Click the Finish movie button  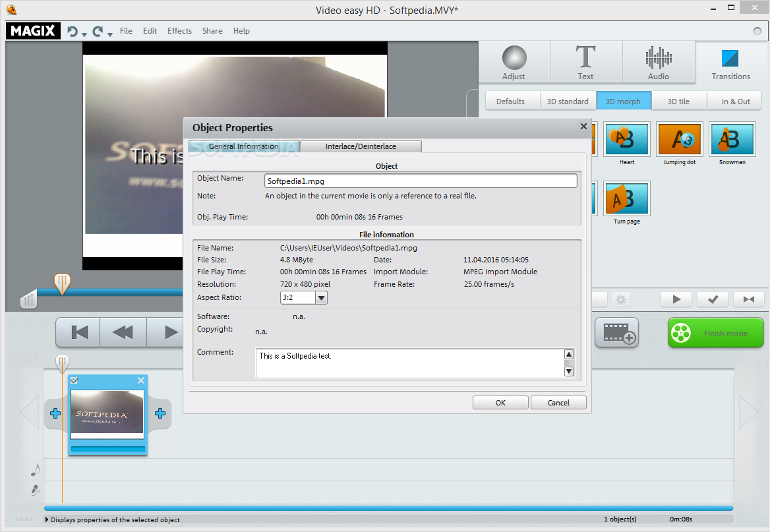pos(715,333)
